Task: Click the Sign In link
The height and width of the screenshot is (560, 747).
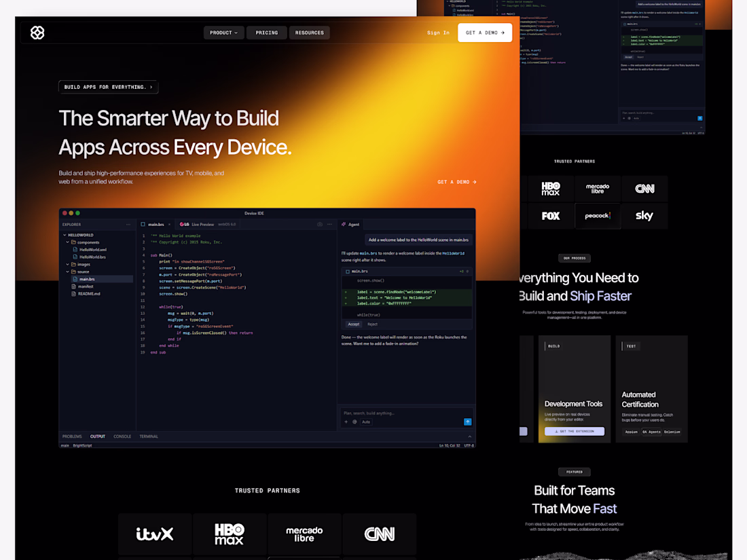Action: 438,33
